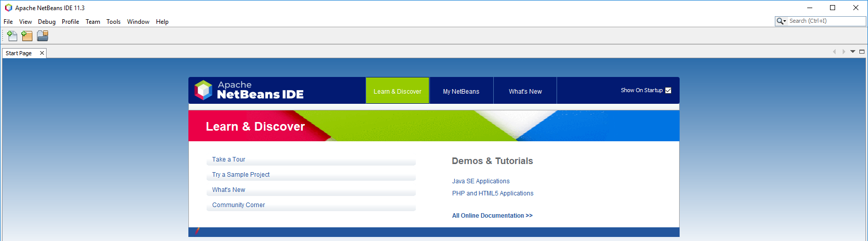
Task: Click the Learn & Discover banner heading
Action: tap(255, 127)
